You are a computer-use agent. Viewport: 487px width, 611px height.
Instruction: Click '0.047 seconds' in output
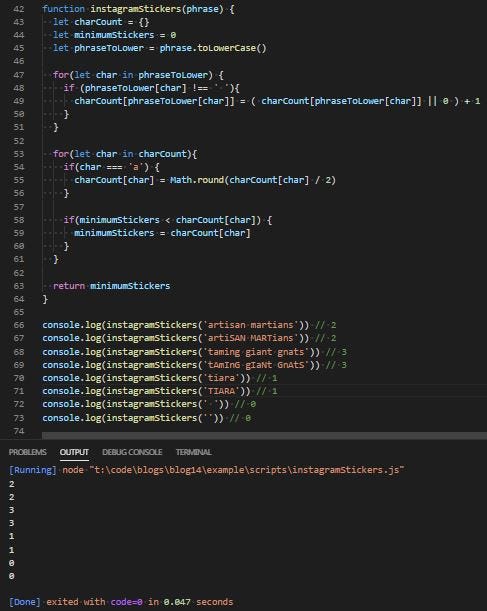[x=198, y=602]
